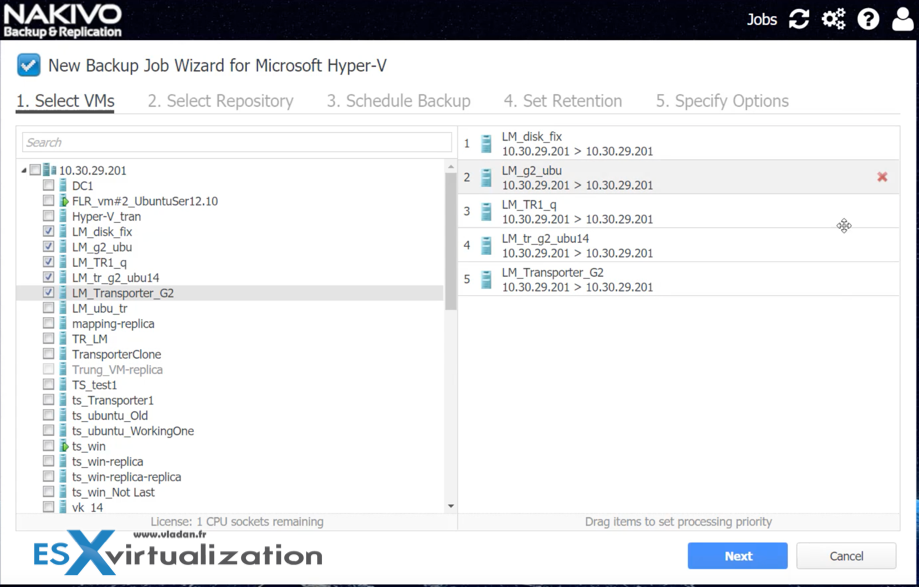The width and height of the screenshot is (919, 587).
Task: Uncheck the LM_TR1_q checkbox
Action: (49, 261)
